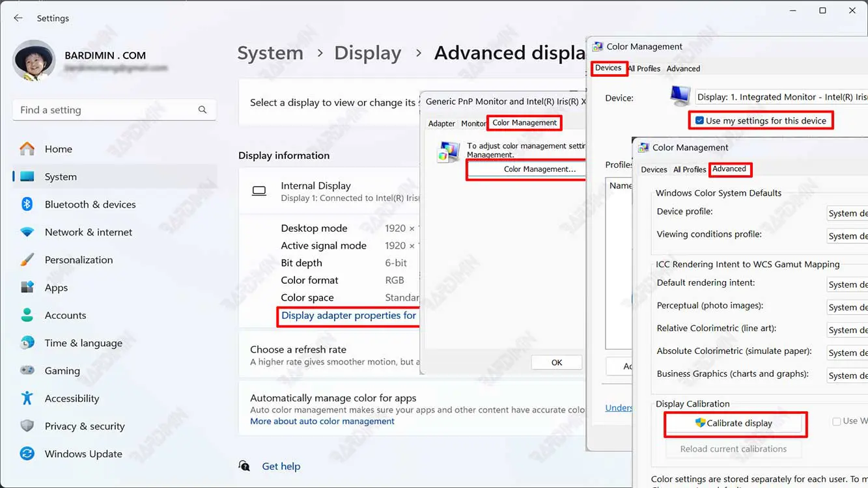Viewport: 868px width, 488px height.
Task: Open Windows Update settings
Action: coord(114,454)
